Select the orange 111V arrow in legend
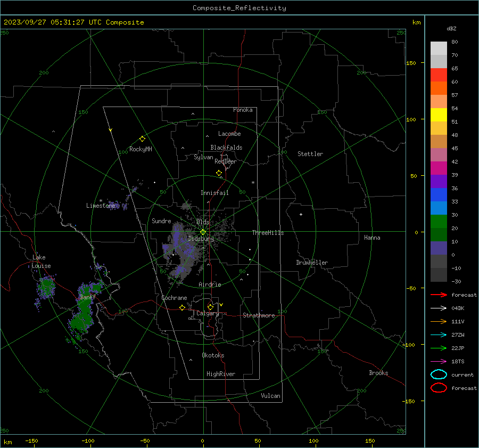The width and height of the screenshot is (479, 448). click(x=439, y=321)
